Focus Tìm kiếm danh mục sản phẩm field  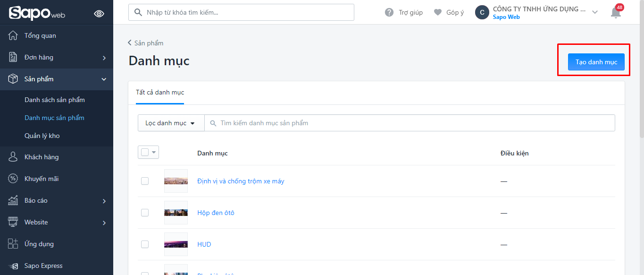click(x=410, y=123)
